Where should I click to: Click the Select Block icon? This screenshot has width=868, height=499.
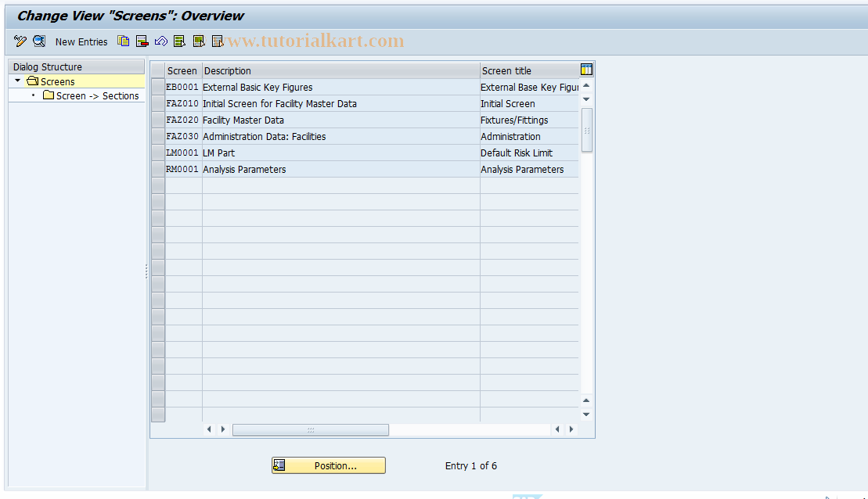[x=199, y=41]
